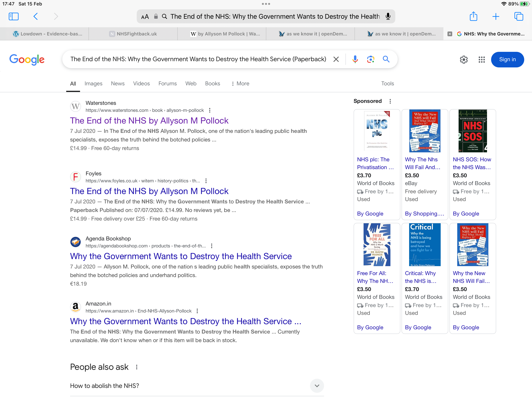The height and width of the screenshot is (399, 532).
Task: Click the Free For All book cover thumbnail
Action: 377,245
